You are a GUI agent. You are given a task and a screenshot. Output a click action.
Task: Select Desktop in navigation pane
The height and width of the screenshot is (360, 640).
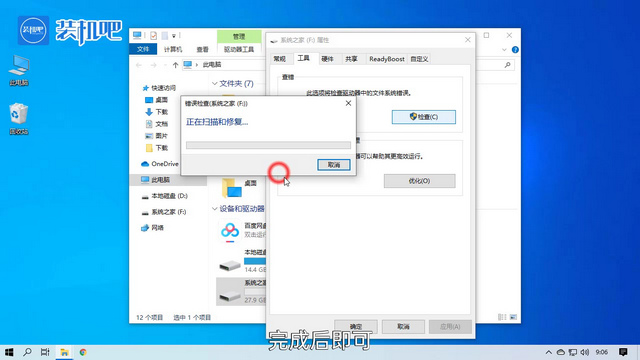(157, 100)
